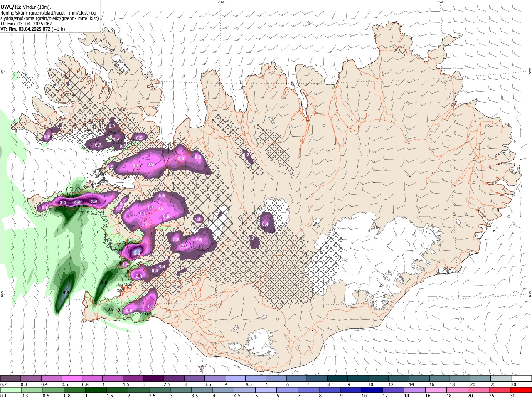
Task: Click the "15W" longitude label
Action: 440,2
